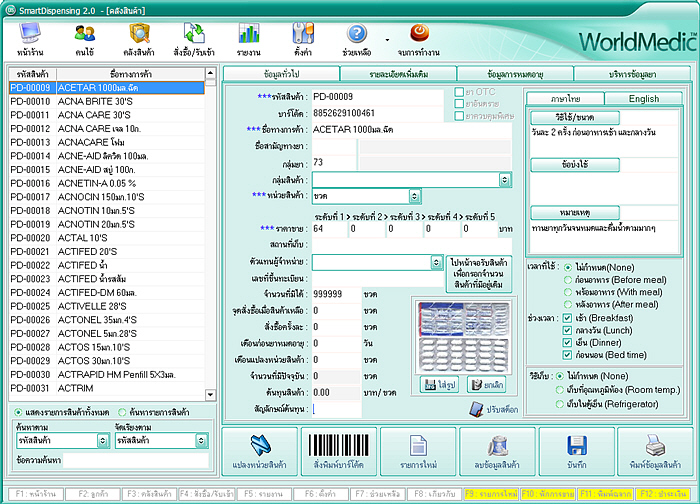
Task: Expand the หน่วยสินค้า unit dropdown showing ขวด
Action: (414, 196)
